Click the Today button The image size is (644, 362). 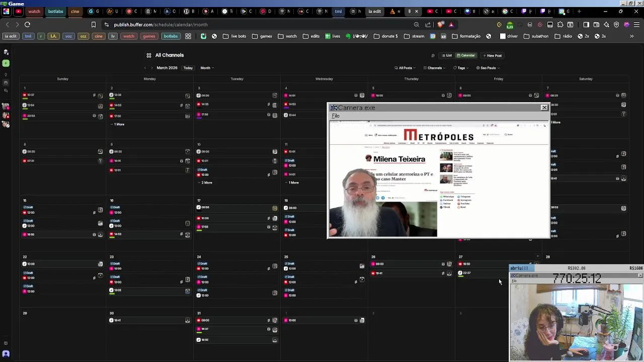pyautogui.click(x=188, y=68)
